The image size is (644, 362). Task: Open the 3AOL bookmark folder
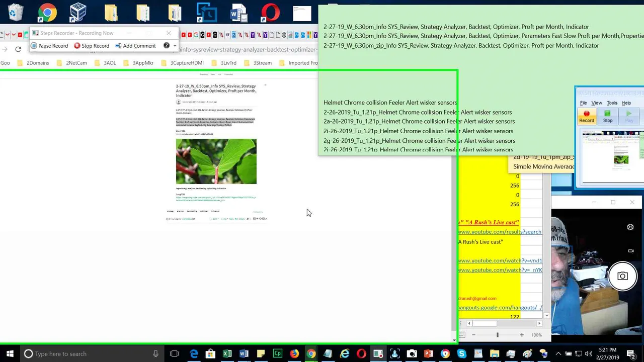(105, 63)
